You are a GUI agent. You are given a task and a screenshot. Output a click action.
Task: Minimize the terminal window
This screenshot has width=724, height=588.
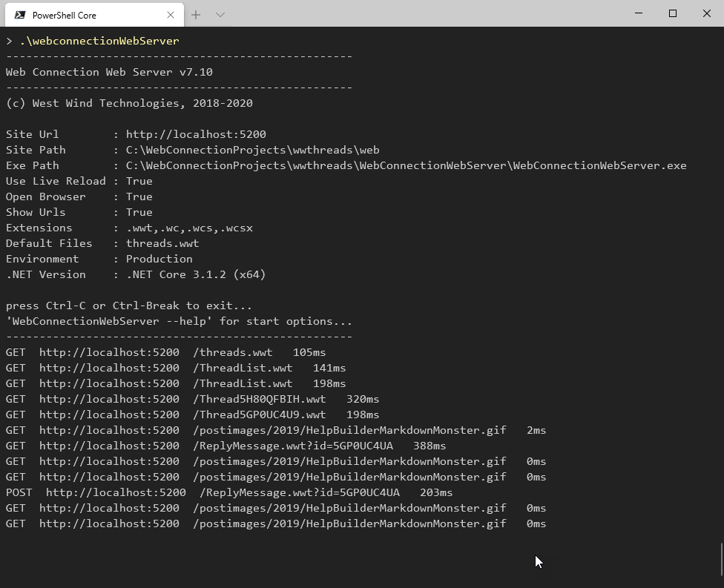pos(639,13)
